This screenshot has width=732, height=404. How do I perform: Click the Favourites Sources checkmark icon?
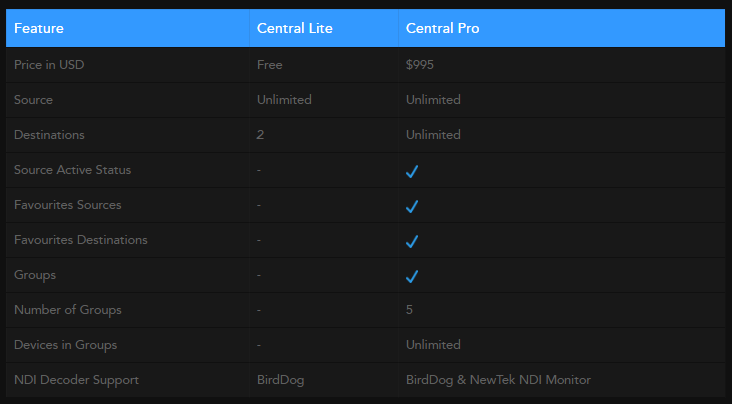coord(412,206)
